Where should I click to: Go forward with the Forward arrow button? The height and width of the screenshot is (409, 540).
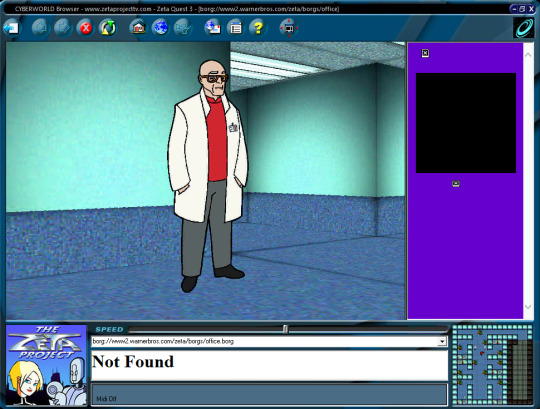63,28
